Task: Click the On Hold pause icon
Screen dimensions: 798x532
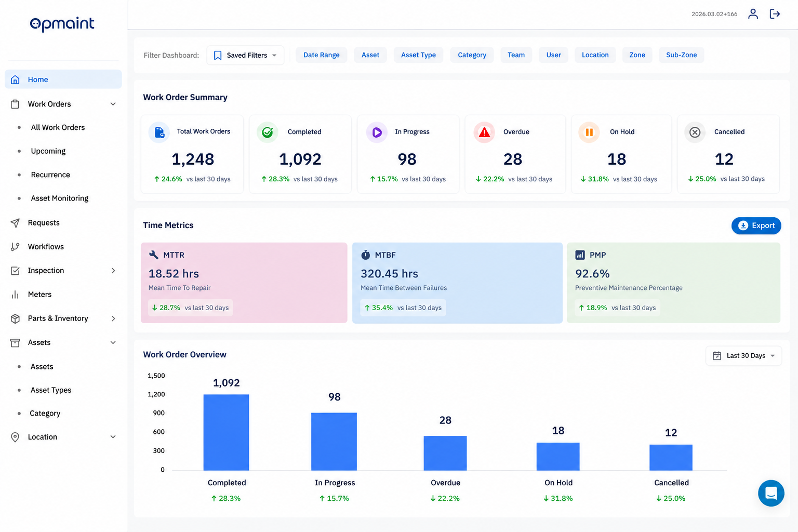Action: (x=589, y=132)
